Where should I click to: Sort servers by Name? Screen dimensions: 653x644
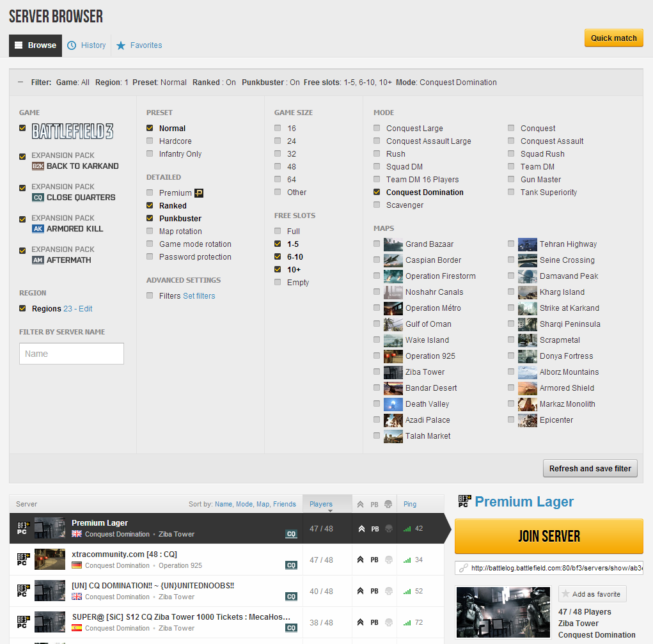[223, 504]
